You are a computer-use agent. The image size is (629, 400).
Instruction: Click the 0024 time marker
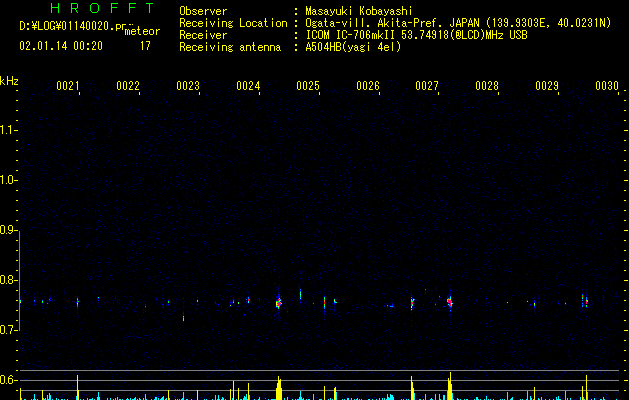248,86
